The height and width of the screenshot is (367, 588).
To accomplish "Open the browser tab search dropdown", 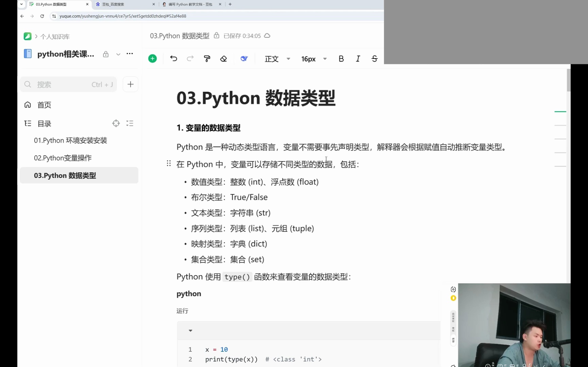I will (21, 4).
